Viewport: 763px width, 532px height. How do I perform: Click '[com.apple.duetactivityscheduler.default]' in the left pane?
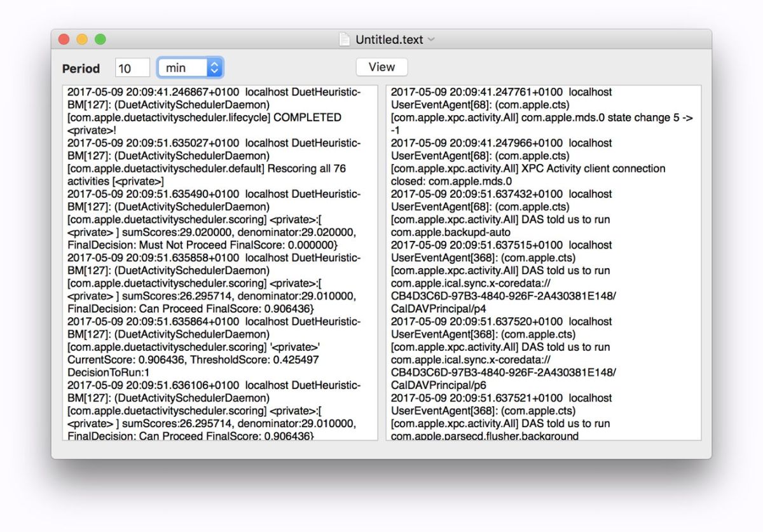(x=166, y=168)
